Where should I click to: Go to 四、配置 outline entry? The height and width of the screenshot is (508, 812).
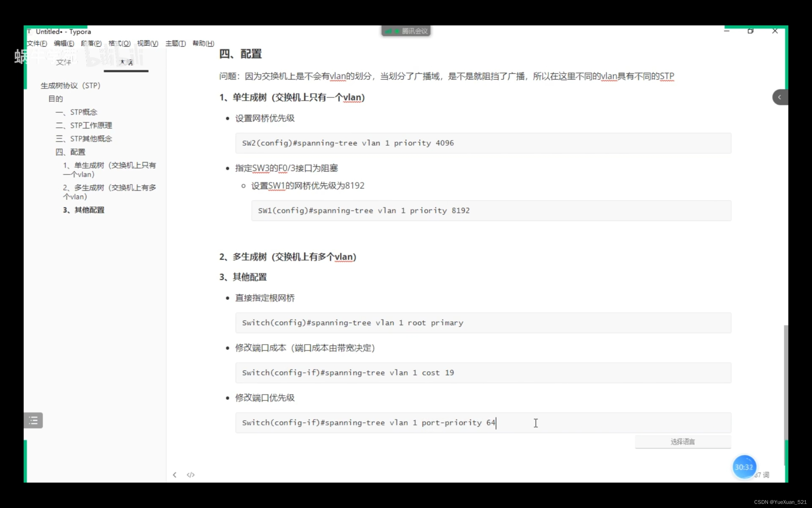pyautogui.click(x=70, y=152)
